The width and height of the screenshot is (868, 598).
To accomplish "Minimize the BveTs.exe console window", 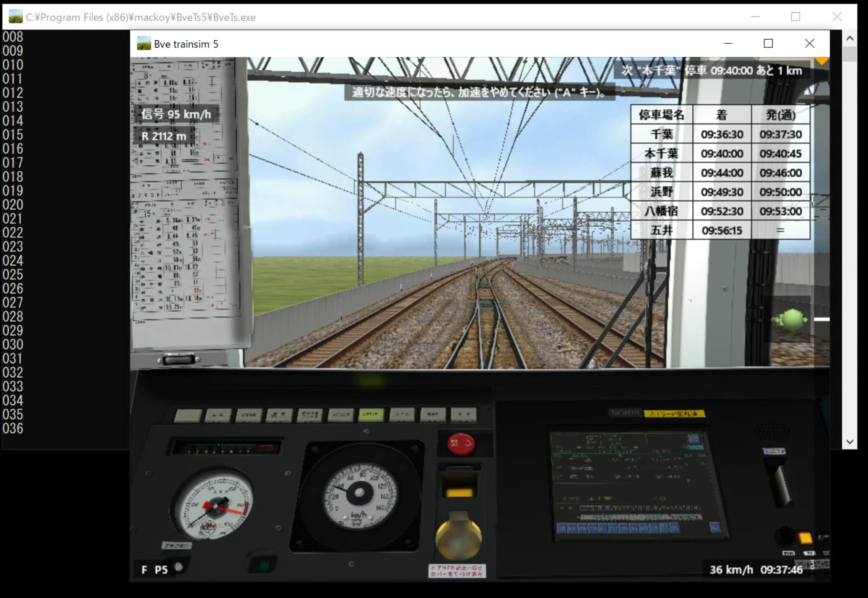I will tap(755, 16).
